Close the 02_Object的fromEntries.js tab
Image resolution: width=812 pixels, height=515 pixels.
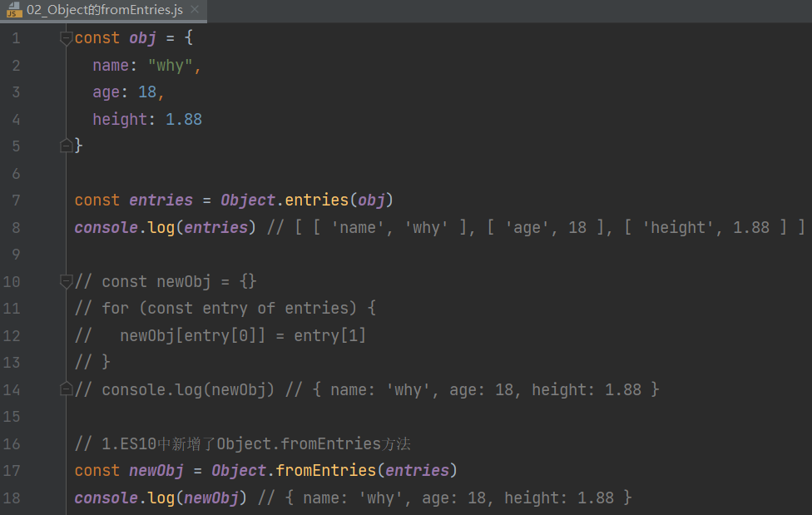pos(195,9)
